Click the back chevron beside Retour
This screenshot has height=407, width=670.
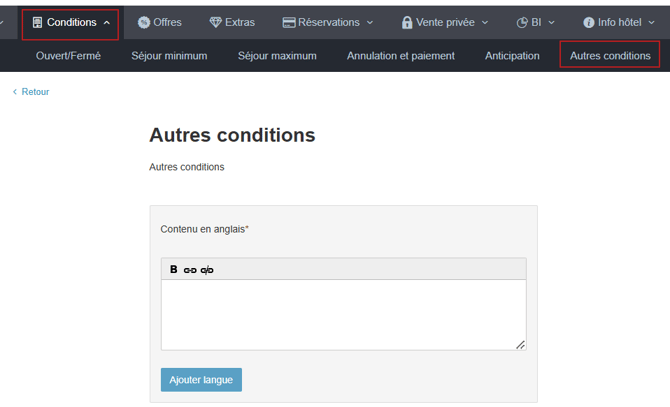point(15,92)
